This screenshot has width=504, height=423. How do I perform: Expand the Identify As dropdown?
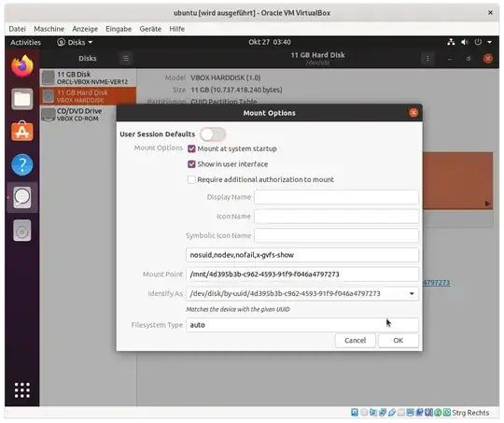[x=412, y=293]
